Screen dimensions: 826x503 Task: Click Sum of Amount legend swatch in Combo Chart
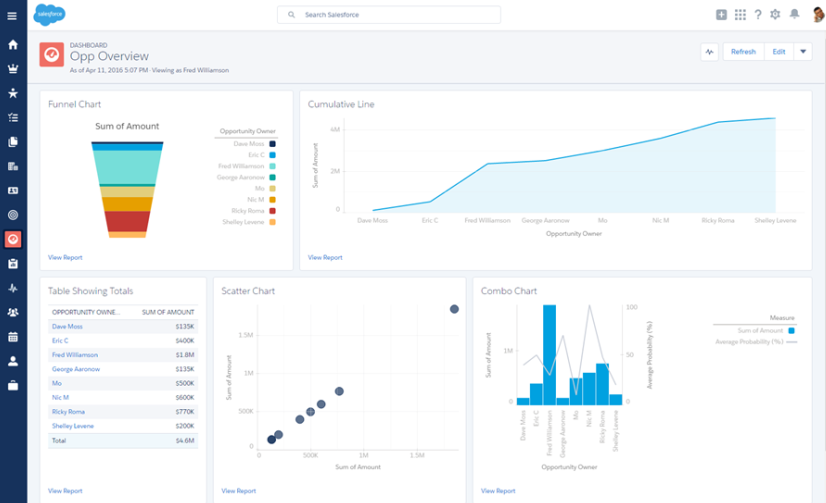[x=791, y=331]
